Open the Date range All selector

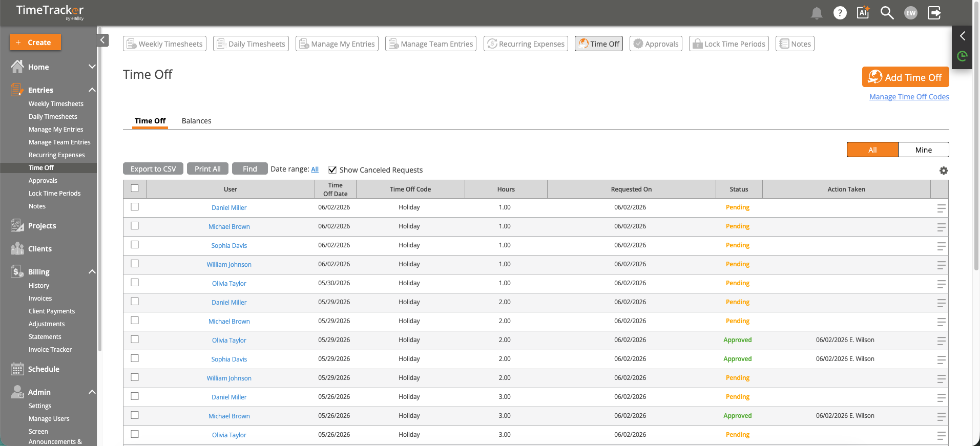pyautogui.click(x=315, y=169)
